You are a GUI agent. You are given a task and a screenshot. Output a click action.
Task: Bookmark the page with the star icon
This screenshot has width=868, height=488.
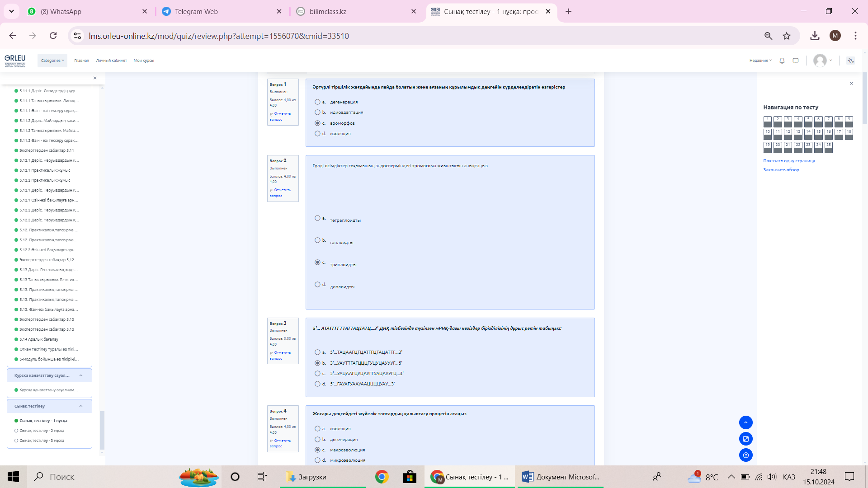[787, 36]
